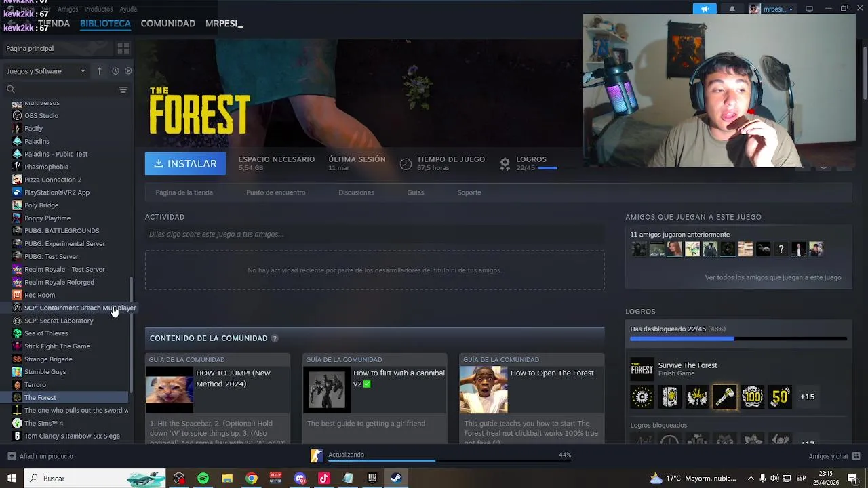Open the Página de la tienda link

(184, 192)
